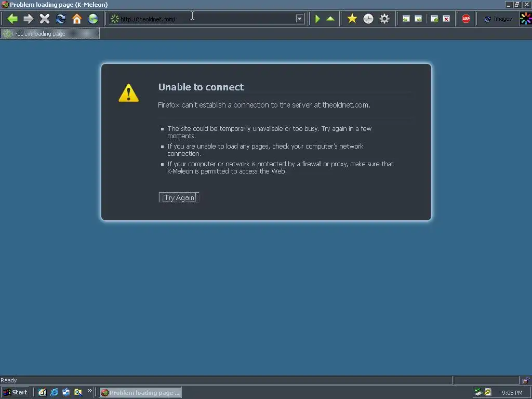Click the globe search icon in toolbar
532x399 pixels.
(x=93, y=19)
